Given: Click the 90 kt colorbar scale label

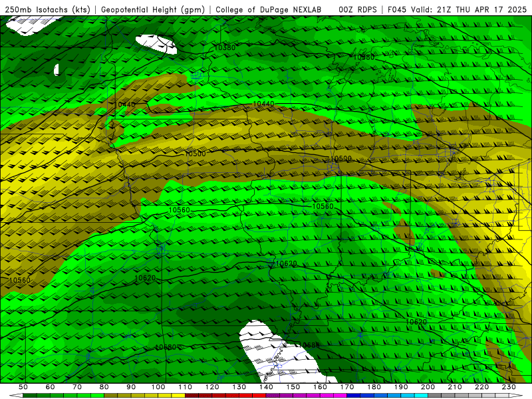Looking at the screenshot, I should pos(131,387).
